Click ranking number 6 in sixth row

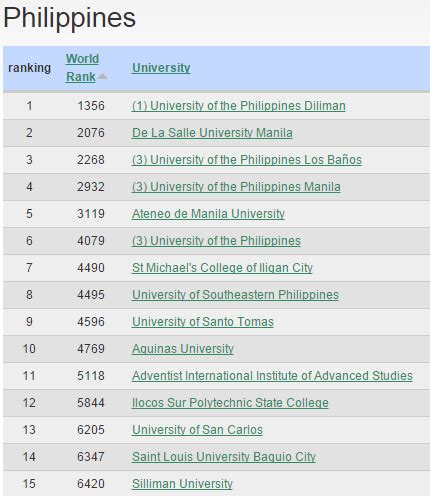coord(29,241)
